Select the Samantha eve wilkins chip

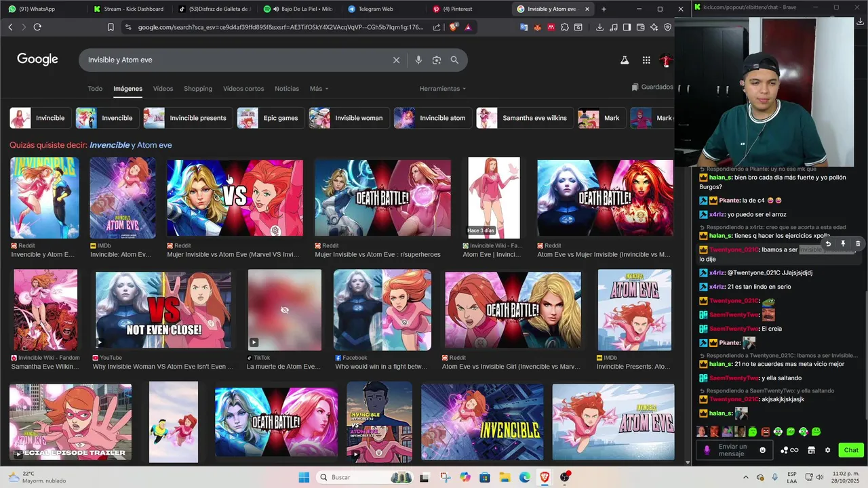pos(524,118)
